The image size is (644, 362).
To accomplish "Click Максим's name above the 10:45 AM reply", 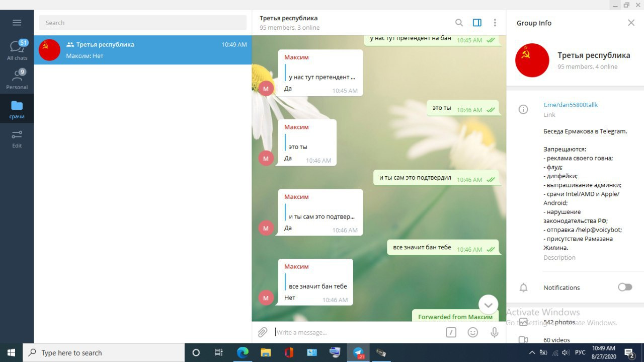I will tap(296, 57).
